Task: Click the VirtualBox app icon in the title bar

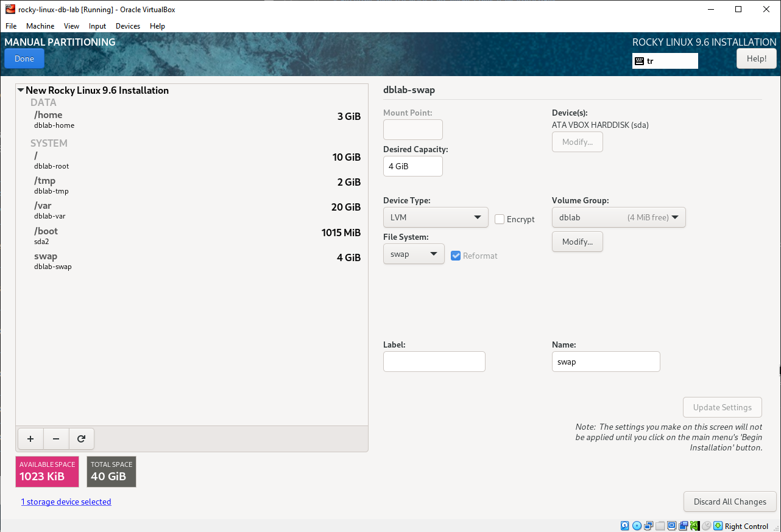Action: tap(10, 9)
